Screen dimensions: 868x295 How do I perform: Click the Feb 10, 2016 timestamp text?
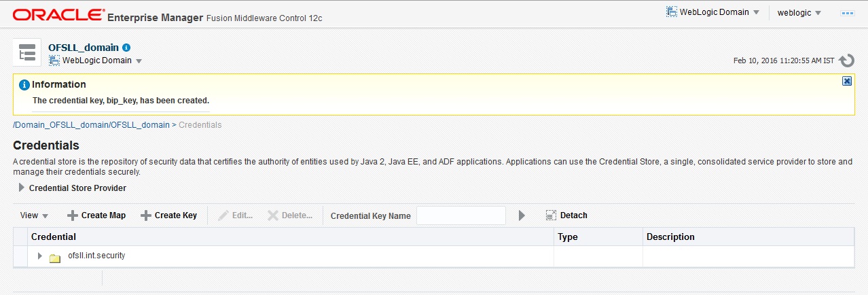784,60
